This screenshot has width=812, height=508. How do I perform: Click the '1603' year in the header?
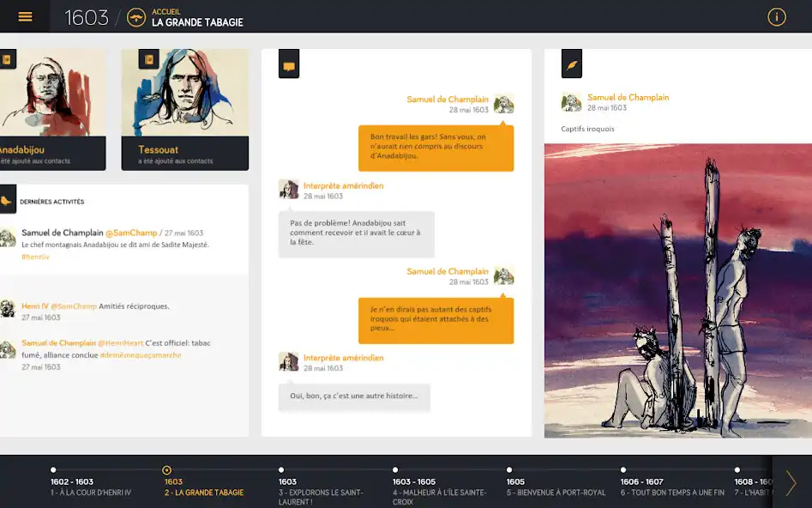click(x=87, y=17)
